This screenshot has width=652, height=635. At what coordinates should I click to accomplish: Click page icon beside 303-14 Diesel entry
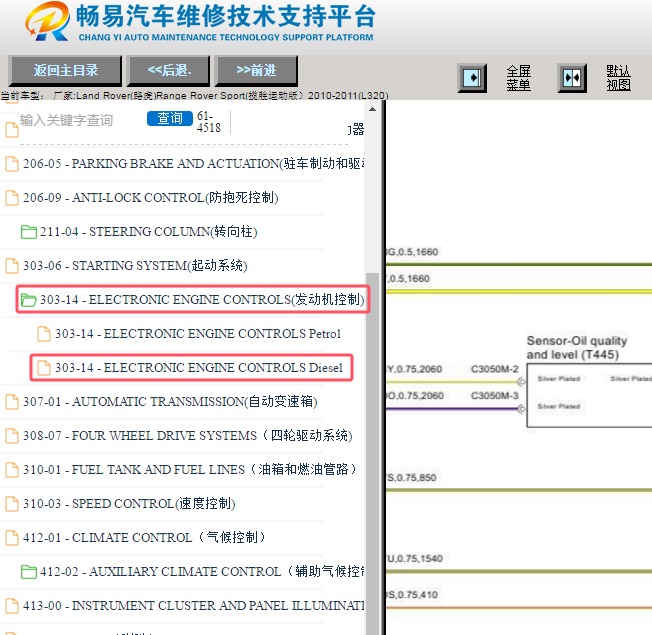[44, 368]
